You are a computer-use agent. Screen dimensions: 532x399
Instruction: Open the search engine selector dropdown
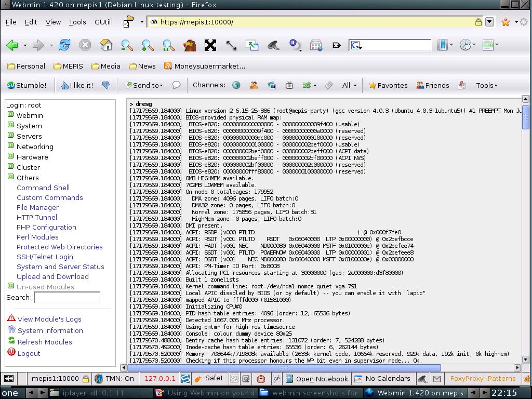tap(356, 45)
